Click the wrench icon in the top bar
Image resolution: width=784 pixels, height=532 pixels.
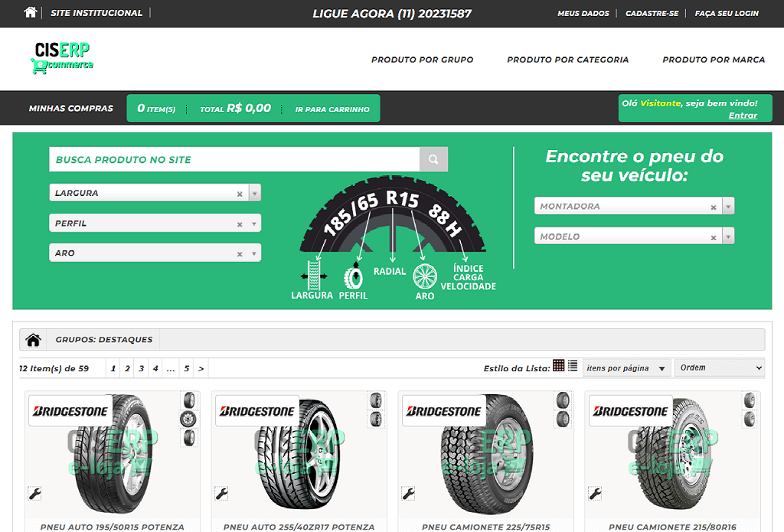(28, 12)
